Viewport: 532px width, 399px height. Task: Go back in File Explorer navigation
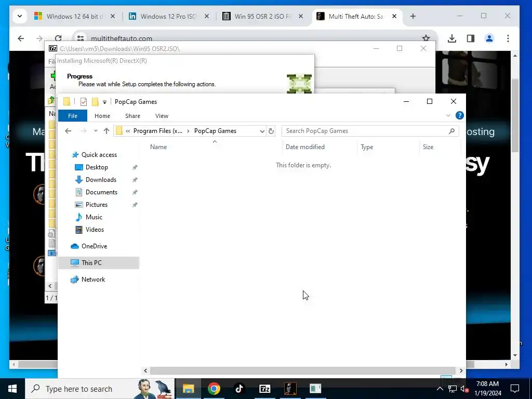(68, 131)
